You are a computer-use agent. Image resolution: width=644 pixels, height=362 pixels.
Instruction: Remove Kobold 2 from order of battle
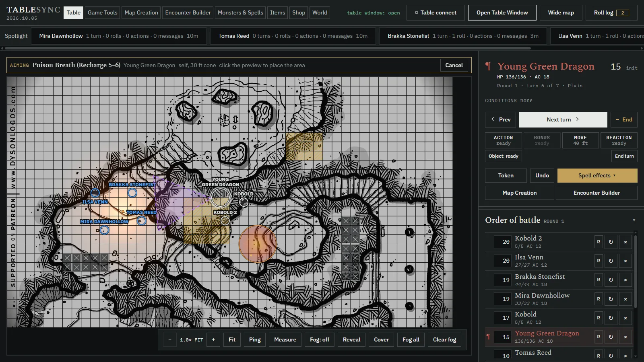[x=625, y=242]
